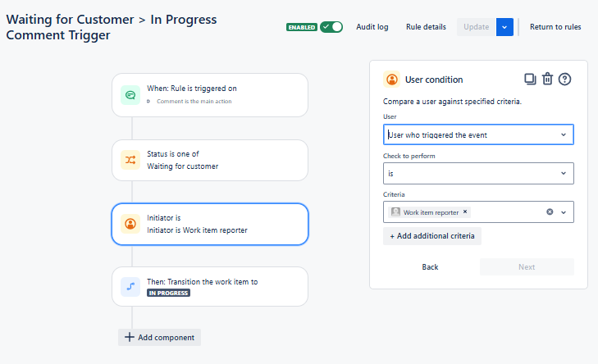Click the Add component button
Image resolution: width=598 pixels, height=364 pixels.
pos(159,337)
